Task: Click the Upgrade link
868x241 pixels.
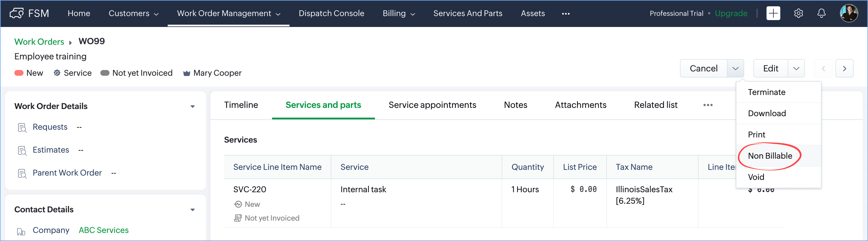Action: click(731, 13)
